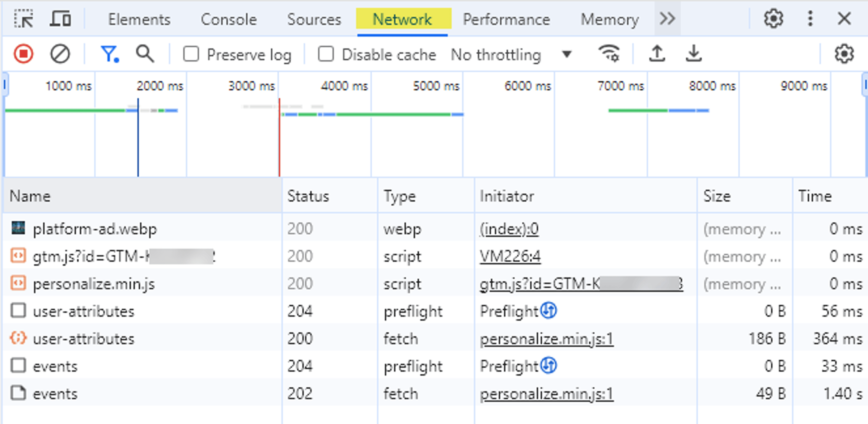Screen dimensions: 868x424
Task: Toggle the device toolbar icon
Action: point(61,19)
